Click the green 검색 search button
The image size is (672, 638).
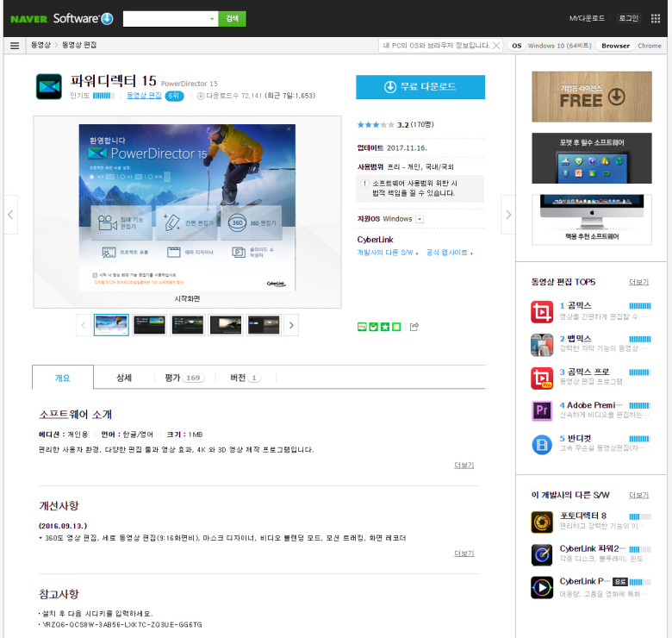pos(233,19)
